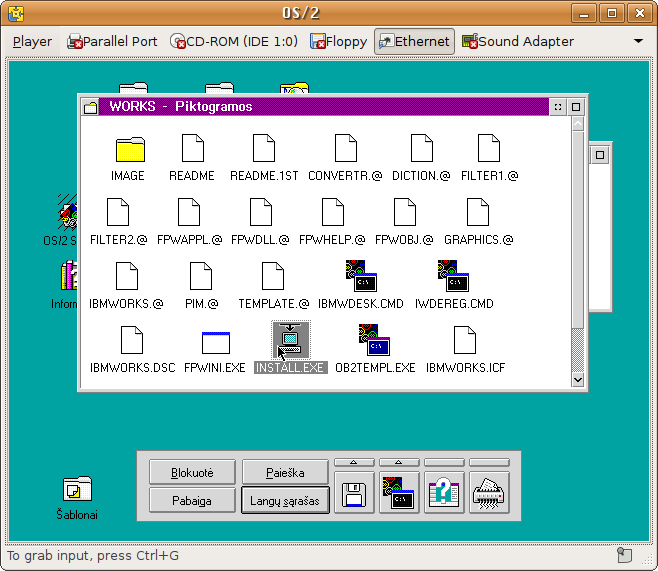Click the WORKS - Piktogramos title bar
The height and width of the screenshot is (571, 658).
pyautogui.click(x=324, y=107)
